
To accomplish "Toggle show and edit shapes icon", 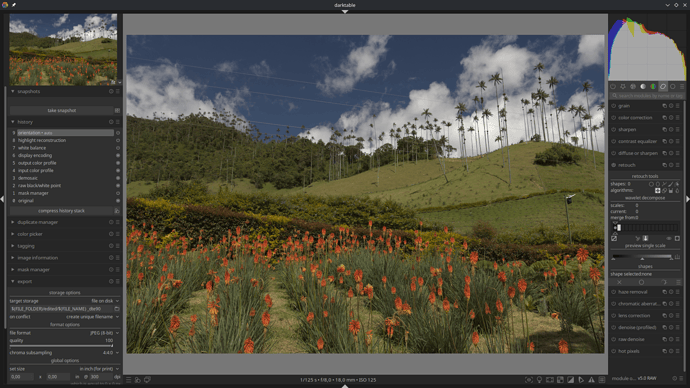I will [x=677, y=184].
